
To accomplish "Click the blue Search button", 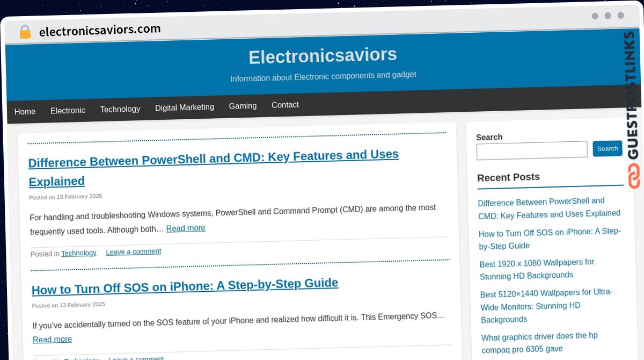I will 608,148.
